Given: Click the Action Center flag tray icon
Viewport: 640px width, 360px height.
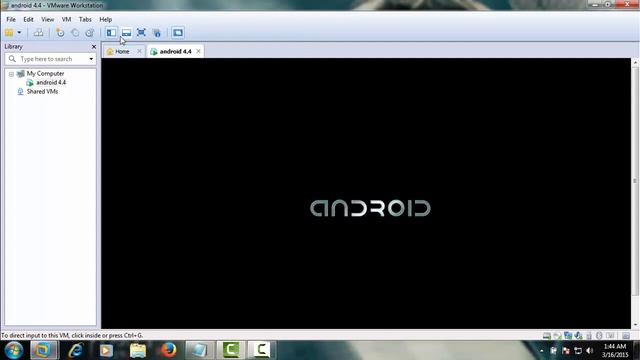Looking at the screenshot, I should click(566, 351).
